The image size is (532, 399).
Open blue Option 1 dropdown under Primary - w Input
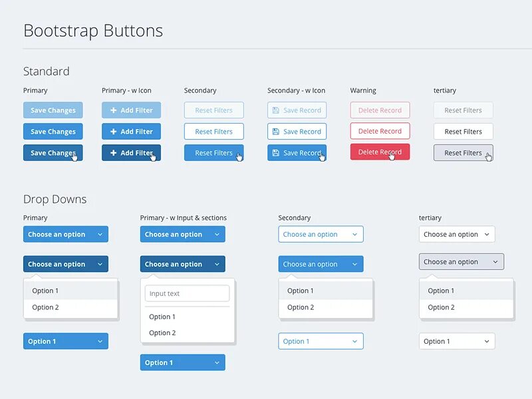[182, 362]
